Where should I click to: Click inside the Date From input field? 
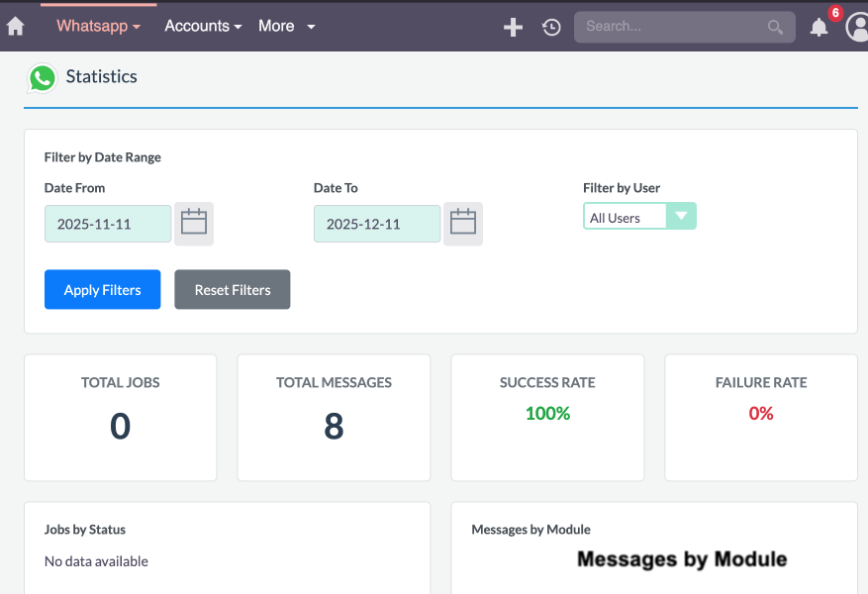(x=107, y=223)
